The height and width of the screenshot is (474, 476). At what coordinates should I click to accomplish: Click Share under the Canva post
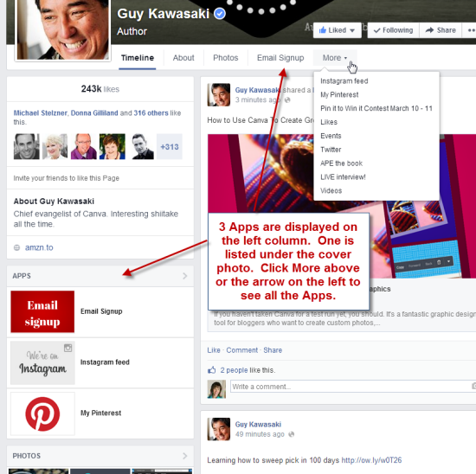point(273,350)
